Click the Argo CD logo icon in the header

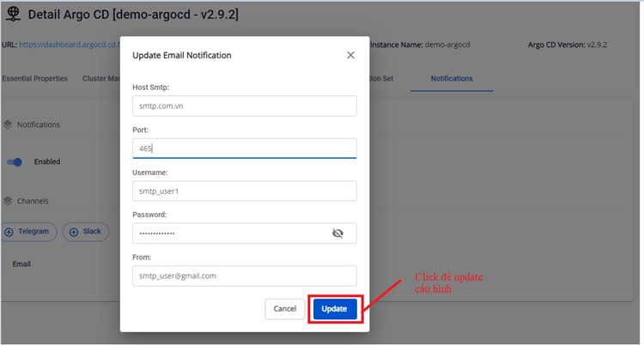(x=13, y=15)
